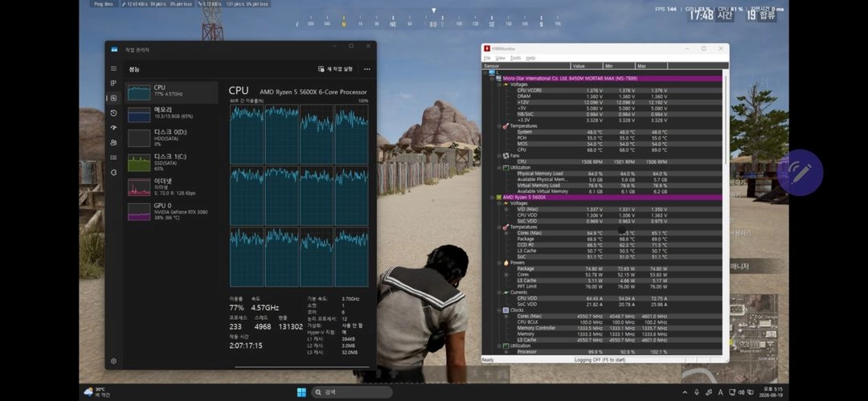Screen dimensions: 868x401
Task: Open Services icon in Task Manager sidebar
Action: coord(113,172)
